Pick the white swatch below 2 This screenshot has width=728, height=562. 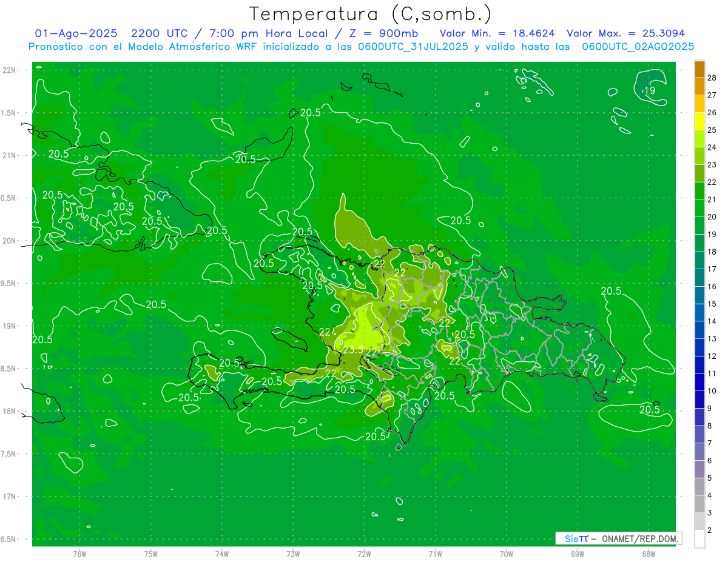click(x=699, y=539)
